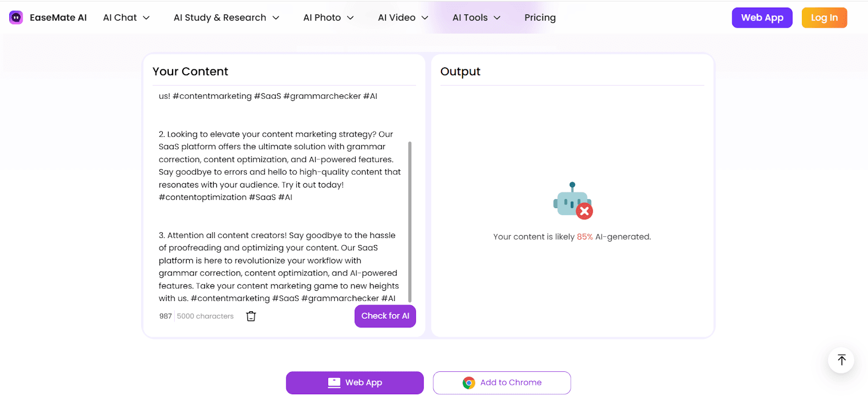Expand the AI Video dropdown
868x399 pixels.
[402, 17]
